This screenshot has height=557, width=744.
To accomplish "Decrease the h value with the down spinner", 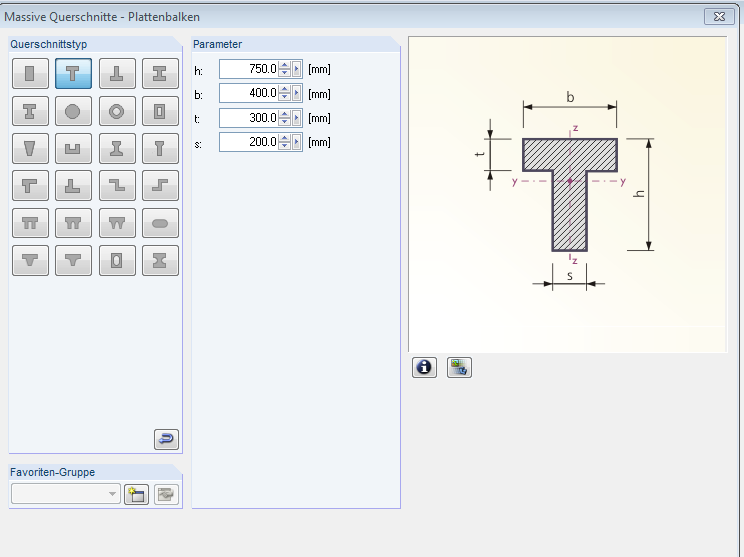I will [x=284, y=73].
